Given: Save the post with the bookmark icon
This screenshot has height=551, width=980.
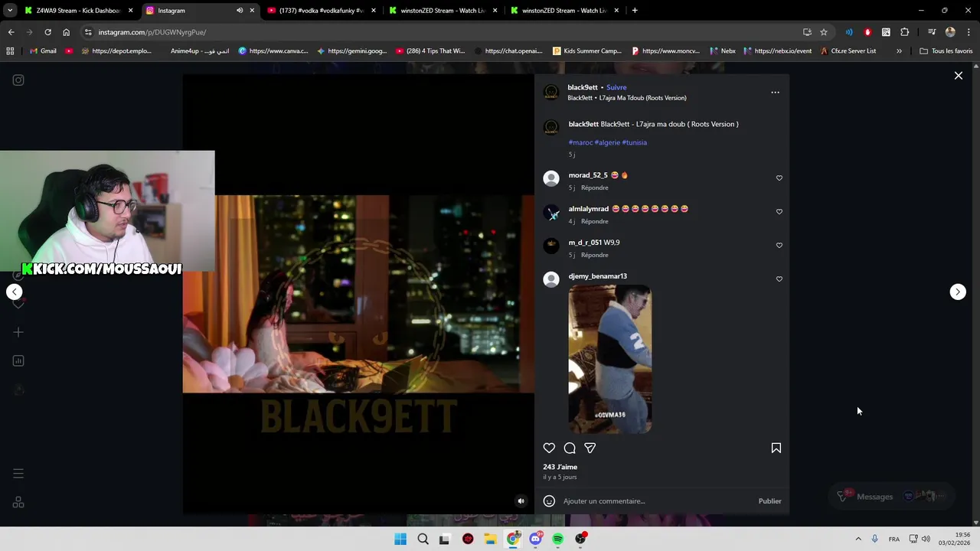Looking at the screenshot, I should (x=776, y=448).
